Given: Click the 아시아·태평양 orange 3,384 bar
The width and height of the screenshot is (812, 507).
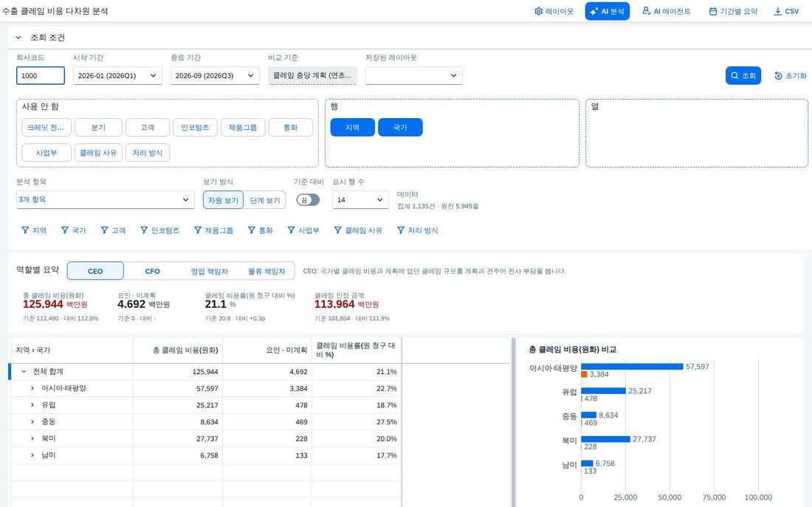Looking at the screenshot, I should coord(584,374).
